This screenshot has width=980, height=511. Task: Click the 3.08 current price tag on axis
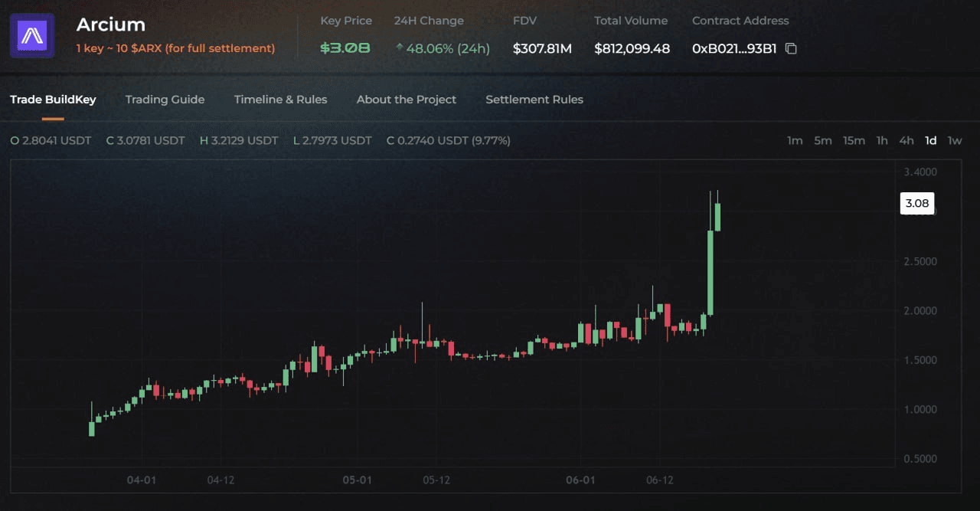[916, 203]
